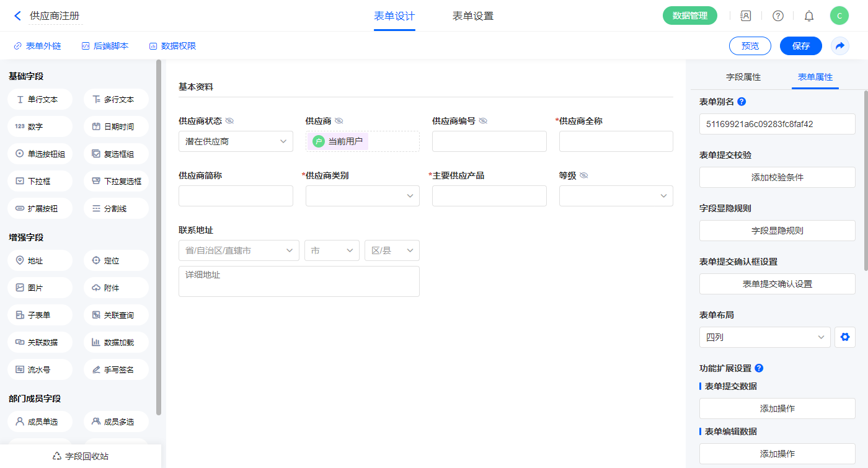Open the 表单布局 gear settings icon

[844, 337]
